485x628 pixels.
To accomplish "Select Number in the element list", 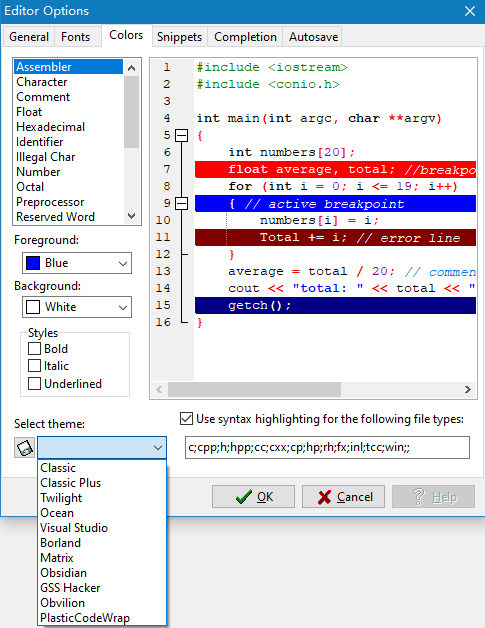I will (68, 172).
